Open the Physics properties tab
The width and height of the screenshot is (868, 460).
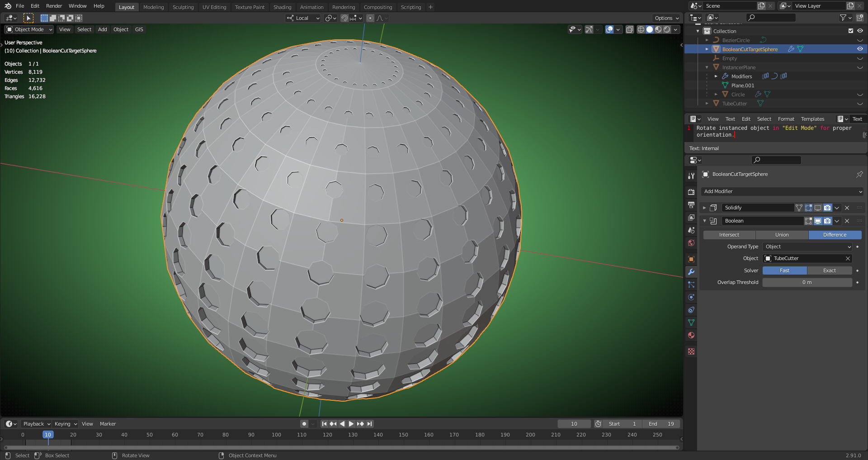coord(691,297)
